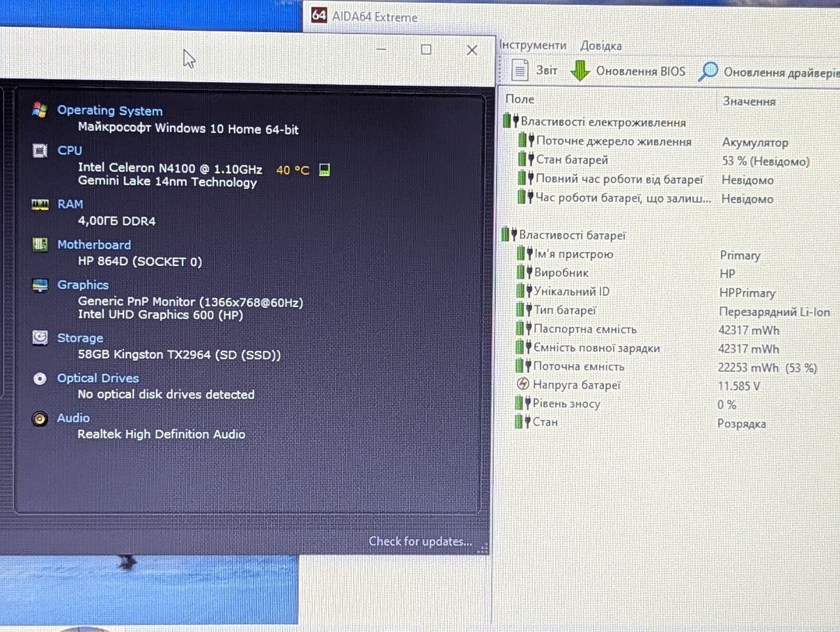Viewport: 840px width, 632px height.
Task: Open the CPU section link
Action: click(x=70, y=150)
